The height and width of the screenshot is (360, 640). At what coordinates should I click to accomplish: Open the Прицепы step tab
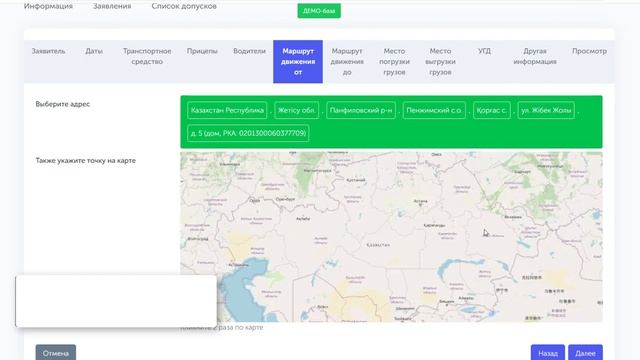pyautogui.click(x=202, y=51)
